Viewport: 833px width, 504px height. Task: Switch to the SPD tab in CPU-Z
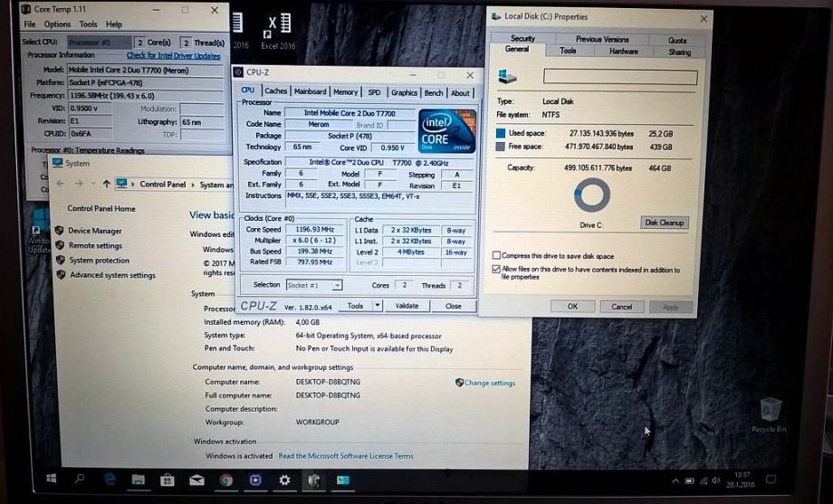(374, 92)
